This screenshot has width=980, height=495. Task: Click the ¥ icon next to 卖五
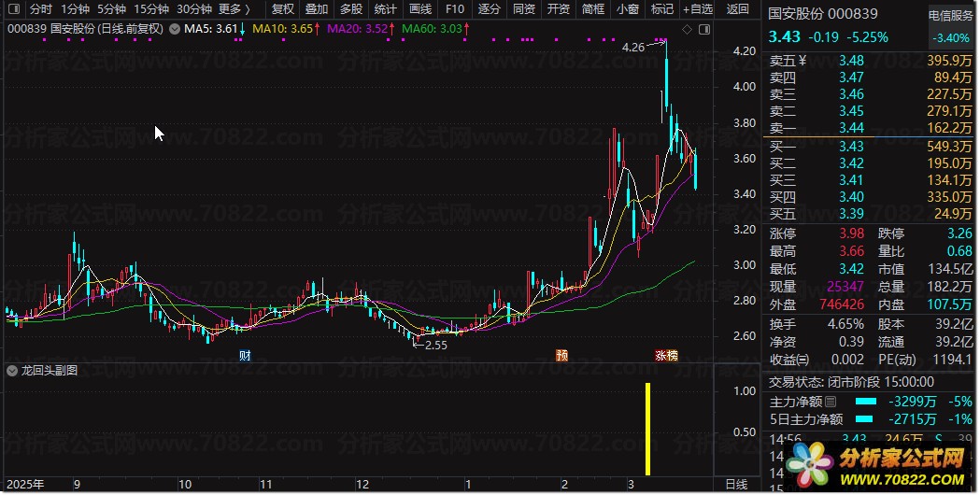coord(807,61)
